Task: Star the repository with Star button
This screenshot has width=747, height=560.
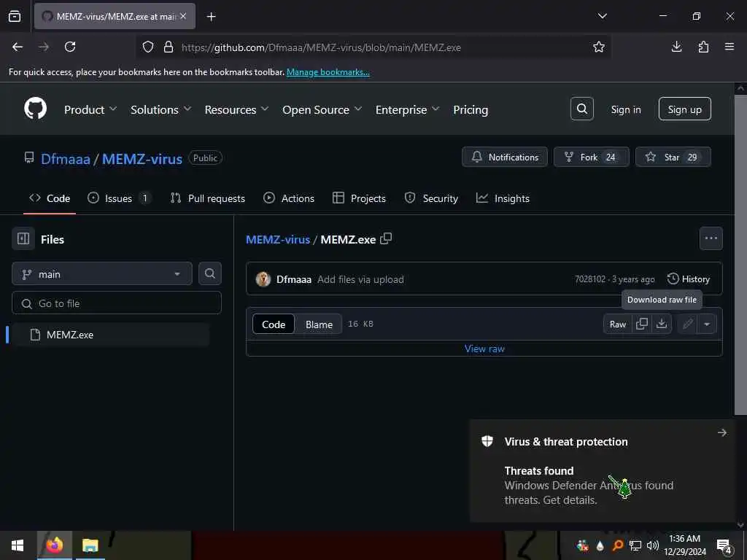Action: click(673, 157)
